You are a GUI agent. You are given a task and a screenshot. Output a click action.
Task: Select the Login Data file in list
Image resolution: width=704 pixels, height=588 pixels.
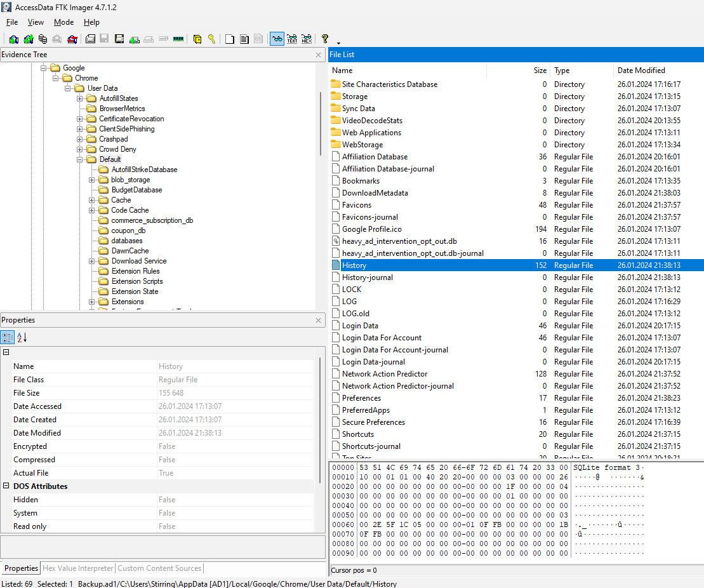[360, 326]
